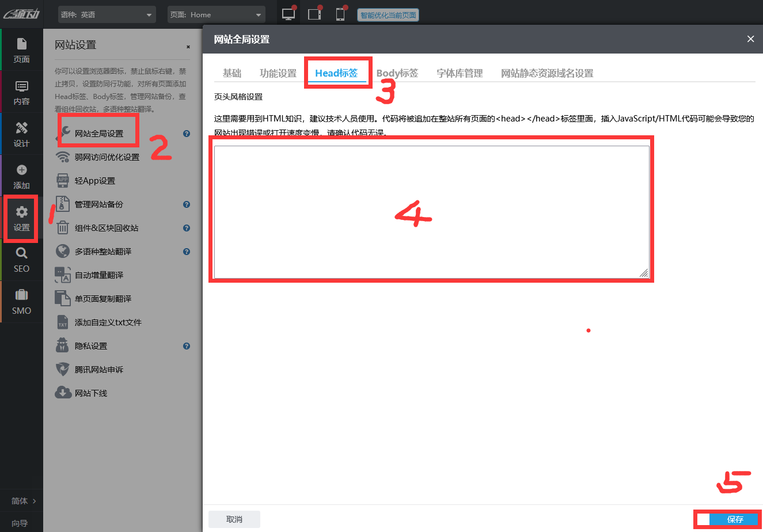Switch to mobile phone preview icon
The width and height of the screenshot is (763, 532).
[340, 14]
